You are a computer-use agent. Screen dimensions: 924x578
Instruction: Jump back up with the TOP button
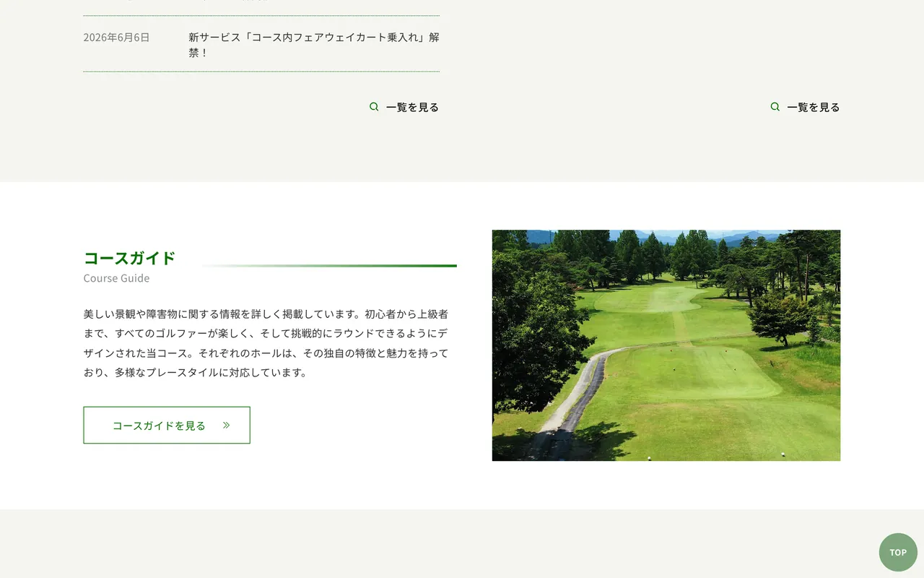point(898,552)
